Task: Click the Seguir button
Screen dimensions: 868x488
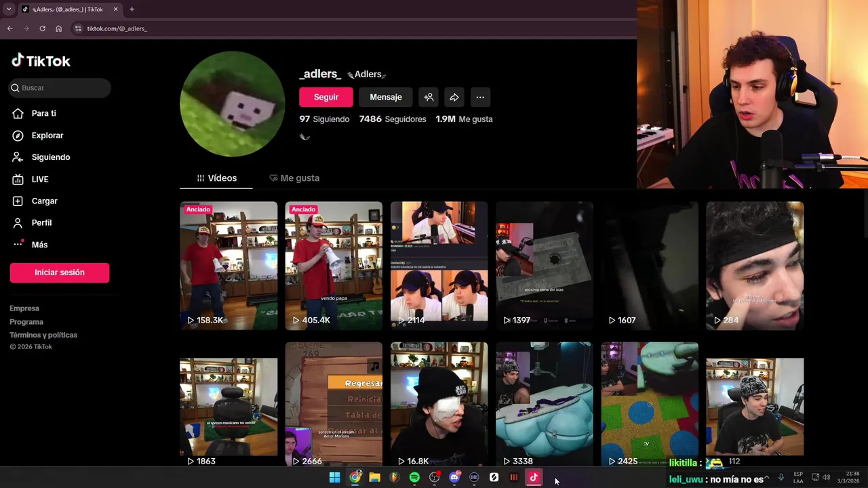Action: tap(326, 97)
